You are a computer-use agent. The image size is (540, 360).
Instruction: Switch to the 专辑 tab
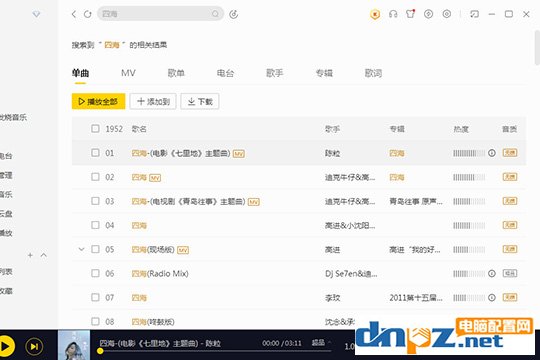click(x=324, y=73)
